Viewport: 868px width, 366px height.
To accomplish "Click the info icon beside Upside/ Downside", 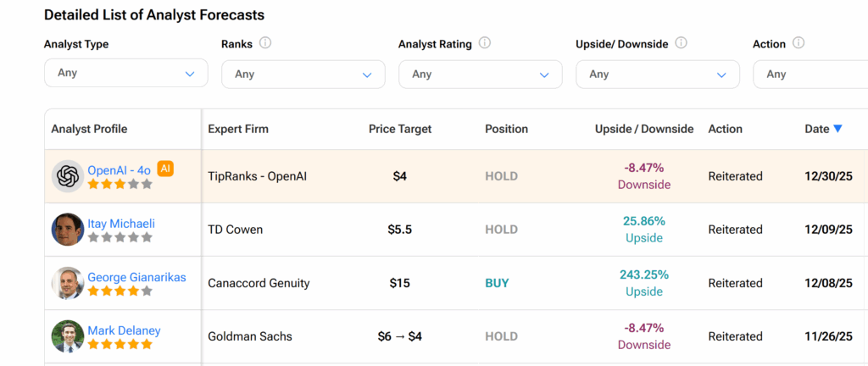I will pyautogui.click(x=681, y=43).
